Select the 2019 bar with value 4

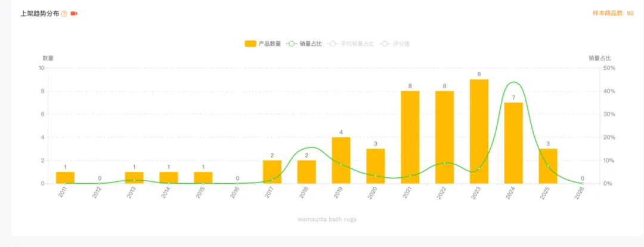click(x=341, y=160)
